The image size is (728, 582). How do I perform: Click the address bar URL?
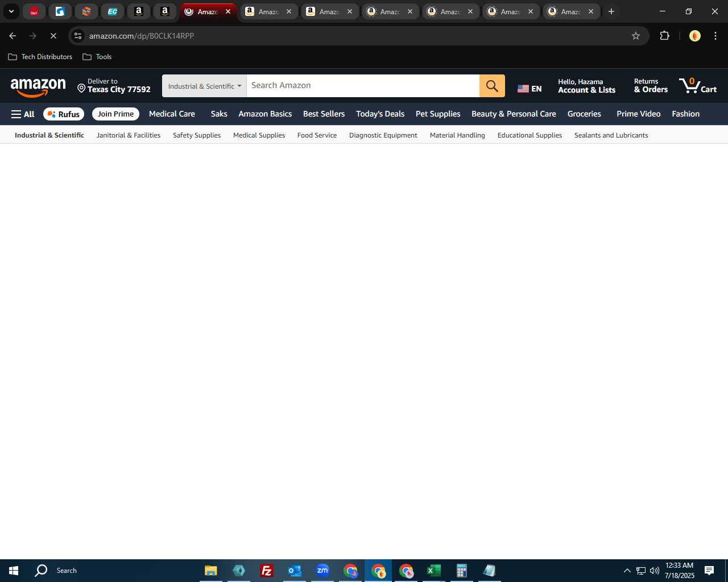(x=142, y=36)
